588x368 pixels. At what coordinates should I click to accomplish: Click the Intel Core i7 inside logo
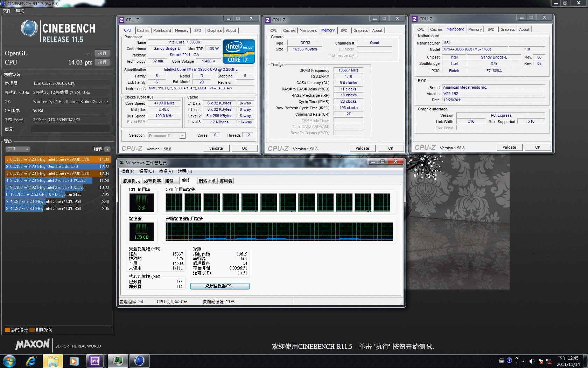click(x=239, y=52)
